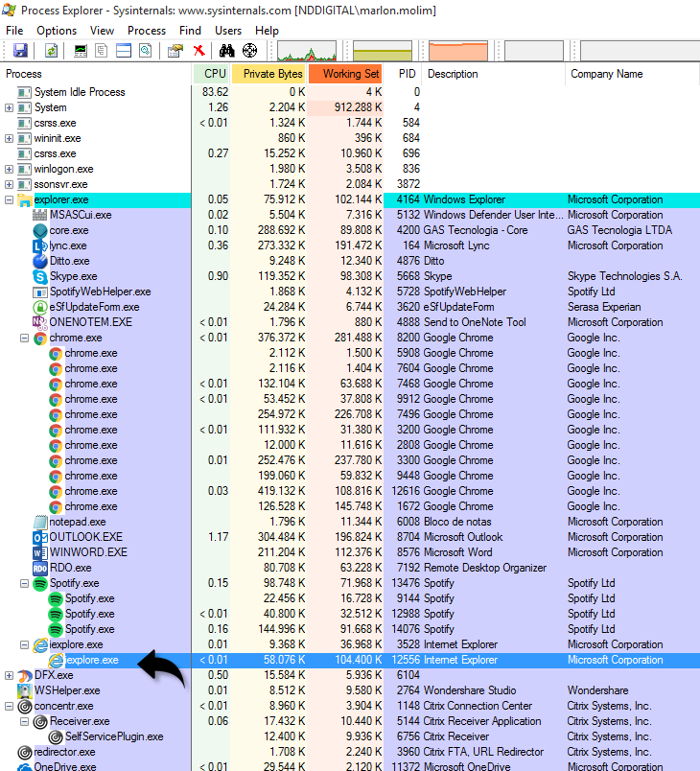Viewport: 700px width, 771px height.
Task: Click the OUTLOOK.EXE process icon
Action: [40, 537]
